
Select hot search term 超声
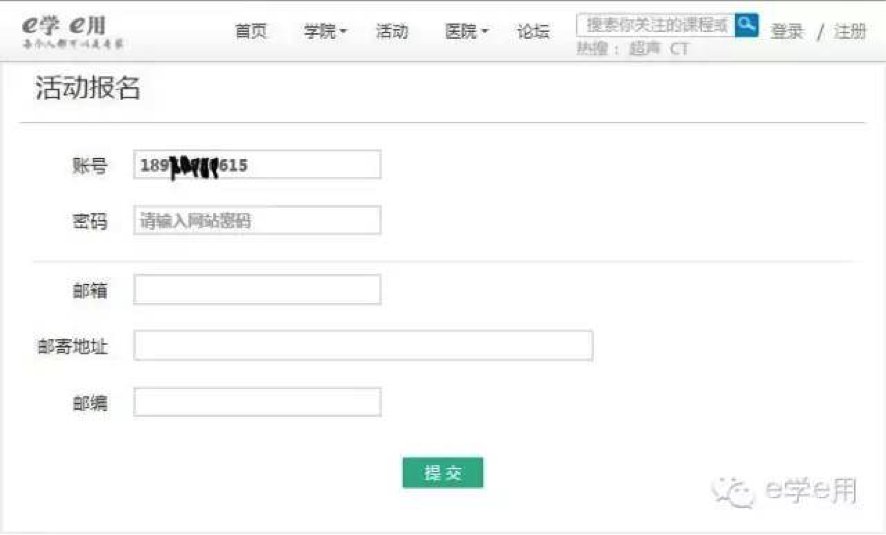pyautogui.click(x=640, y=49)
